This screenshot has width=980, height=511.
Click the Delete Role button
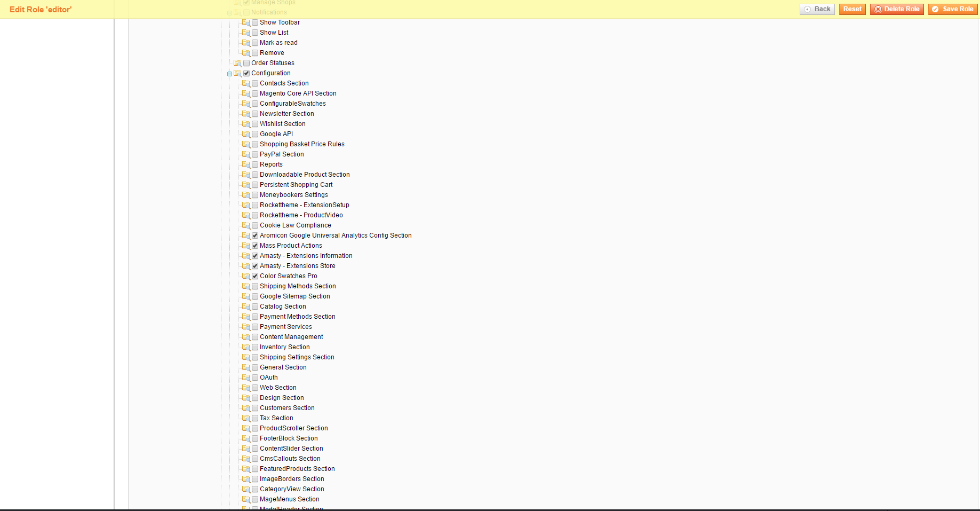(897, 9)
